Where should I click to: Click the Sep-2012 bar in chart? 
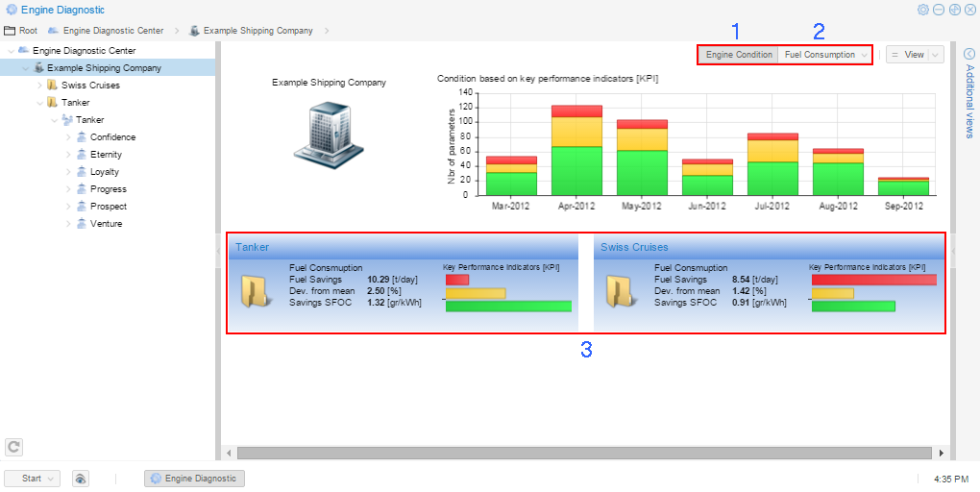coord(903,186)
